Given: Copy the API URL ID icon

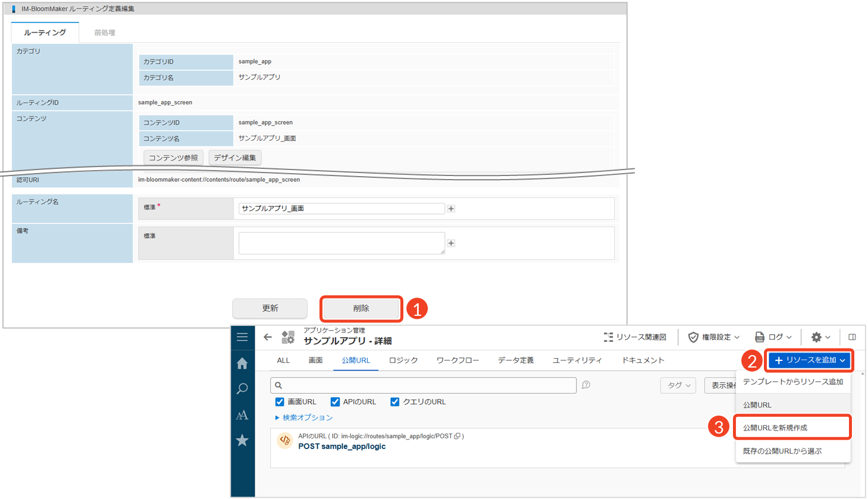Looking at the screenshot, I should (457, 436).
